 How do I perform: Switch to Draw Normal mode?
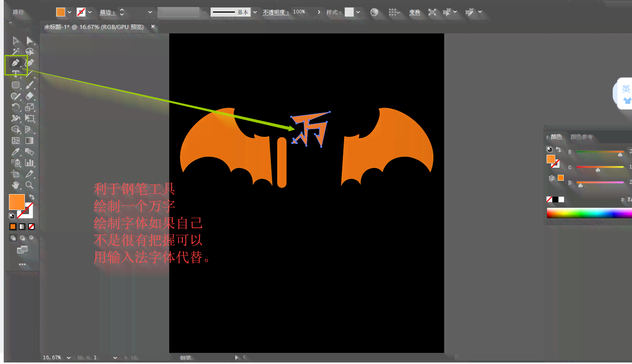(13, 238)
